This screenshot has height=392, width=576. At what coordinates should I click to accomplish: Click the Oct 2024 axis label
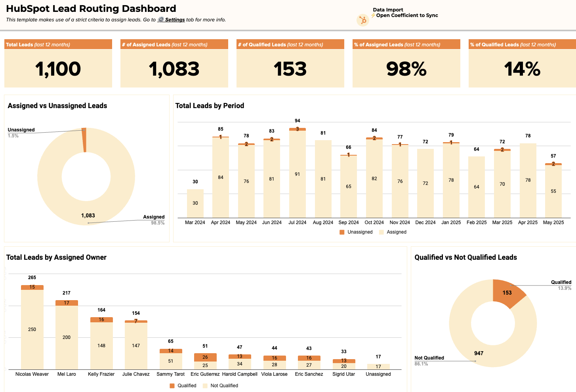pyautogui.click(x=374, y=223)
